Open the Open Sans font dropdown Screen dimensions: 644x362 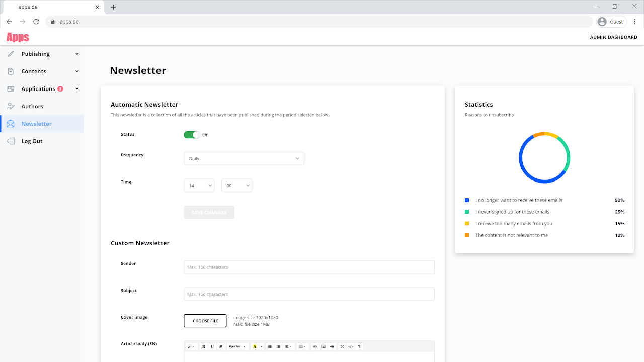point(237,346)
